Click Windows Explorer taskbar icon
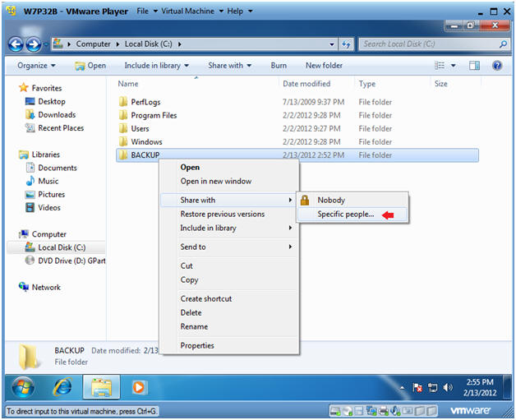 click(x=101, y=387)
